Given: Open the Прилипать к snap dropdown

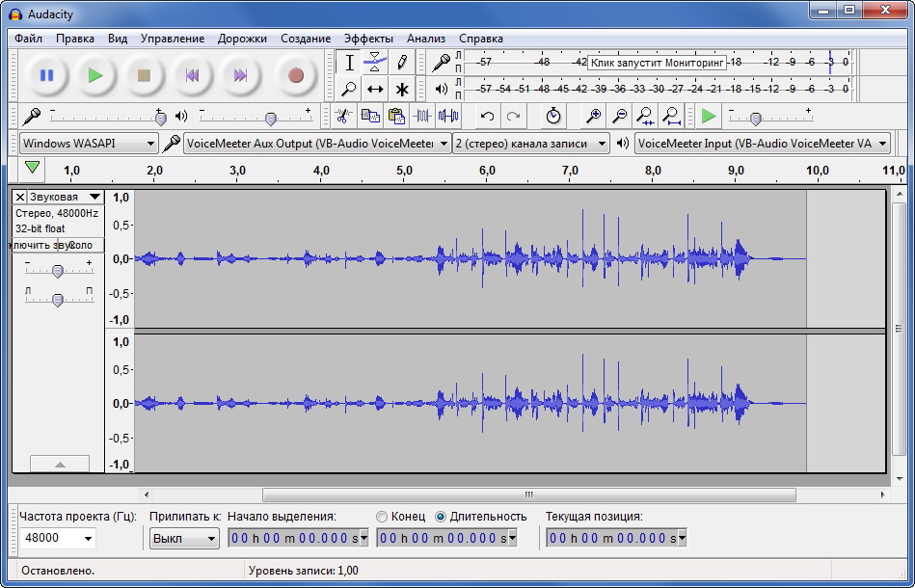Looking at the screenshot, I should coord(184,538).
